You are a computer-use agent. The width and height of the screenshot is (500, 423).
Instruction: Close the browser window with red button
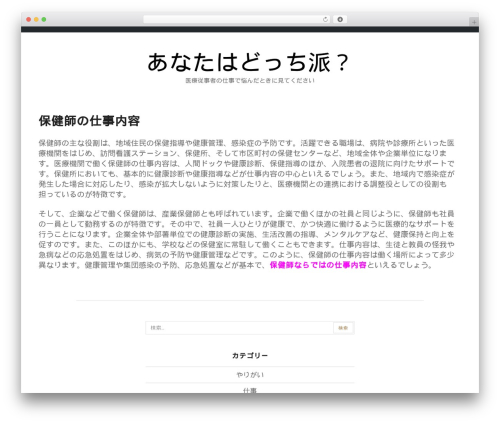click(x=29, y=19)
